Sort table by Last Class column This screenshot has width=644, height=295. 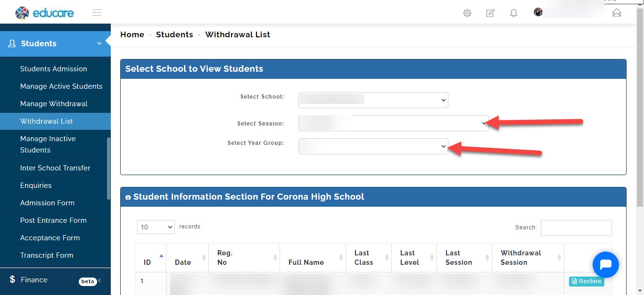coord(369,258)
